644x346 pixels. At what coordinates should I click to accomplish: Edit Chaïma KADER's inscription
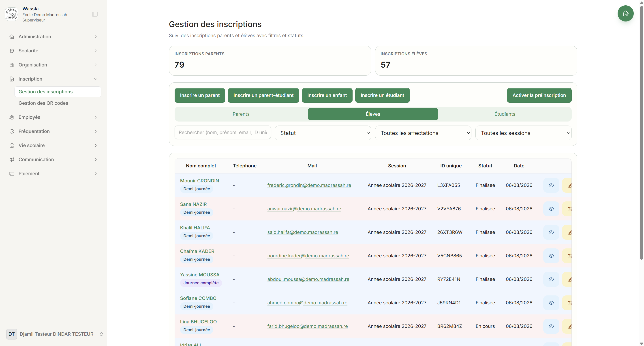(567, 256)
